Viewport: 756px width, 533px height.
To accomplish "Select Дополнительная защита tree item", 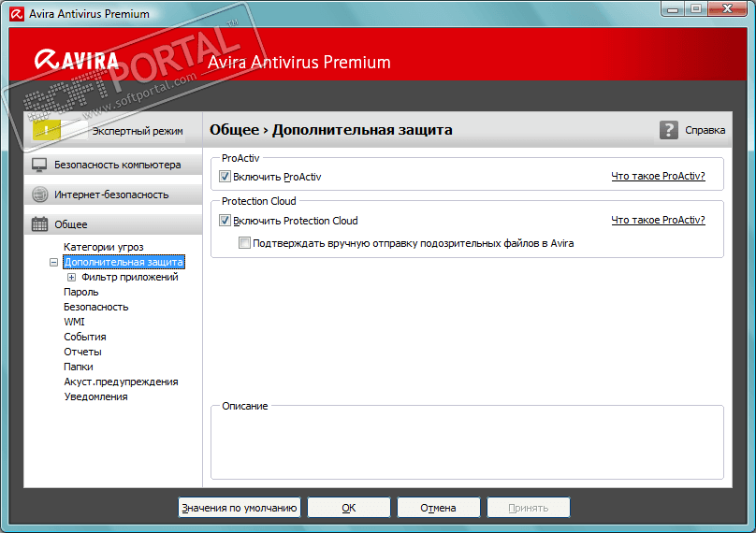I will 124,262.
